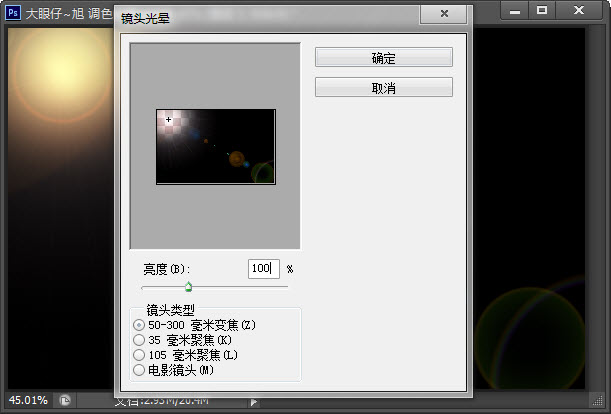Click the orange flare ring in the preview

pos(237,158)
